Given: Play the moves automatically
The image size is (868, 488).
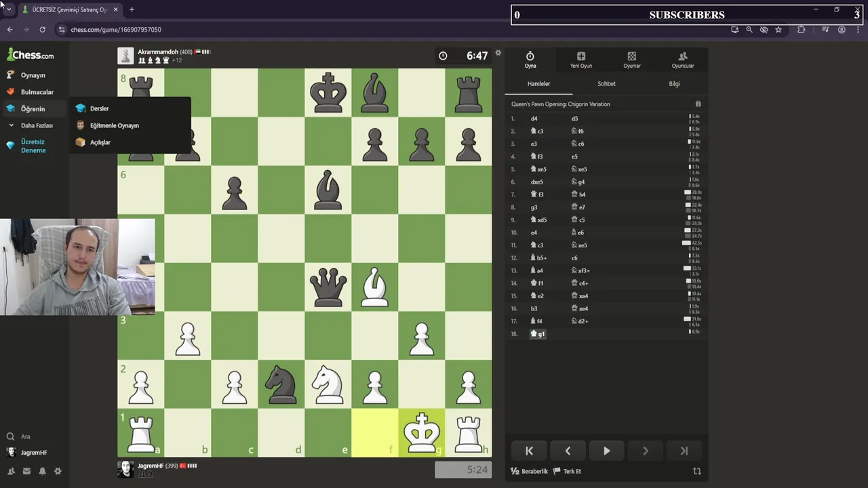Looking at the screenshot, I should click(607, 451).
